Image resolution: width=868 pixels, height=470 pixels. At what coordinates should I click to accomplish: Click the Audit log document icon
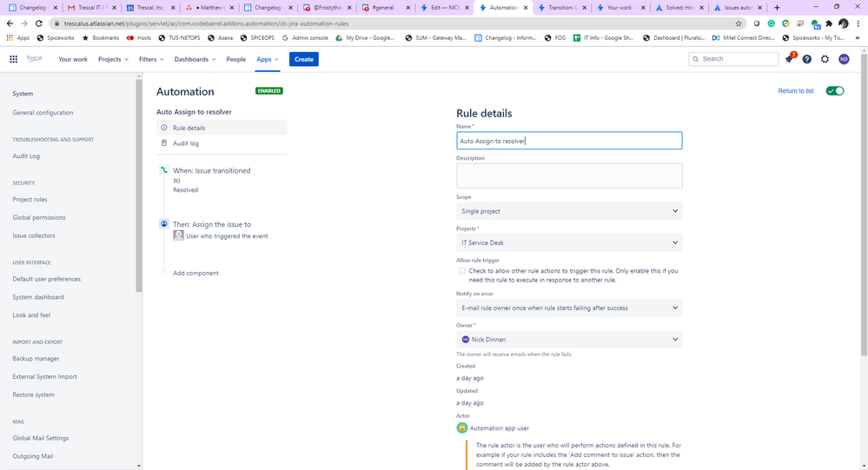[x=164, y=143]
